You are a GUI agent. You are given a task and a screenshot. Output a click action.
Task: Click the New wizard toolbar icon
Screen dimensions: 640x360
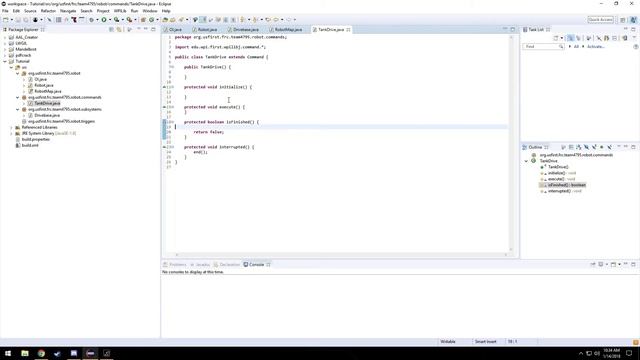(6, 20)
